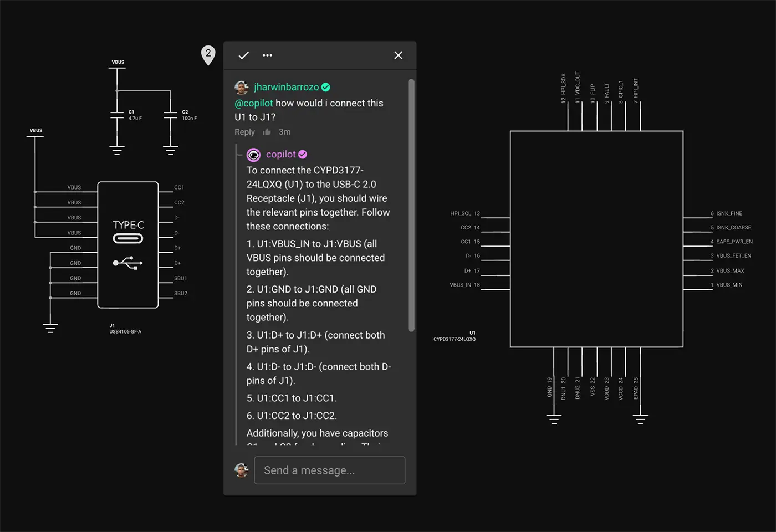Close the comment panel
The width and height of the screenshot is (776, 532).
pyautogui.click(x=398, y=55)
